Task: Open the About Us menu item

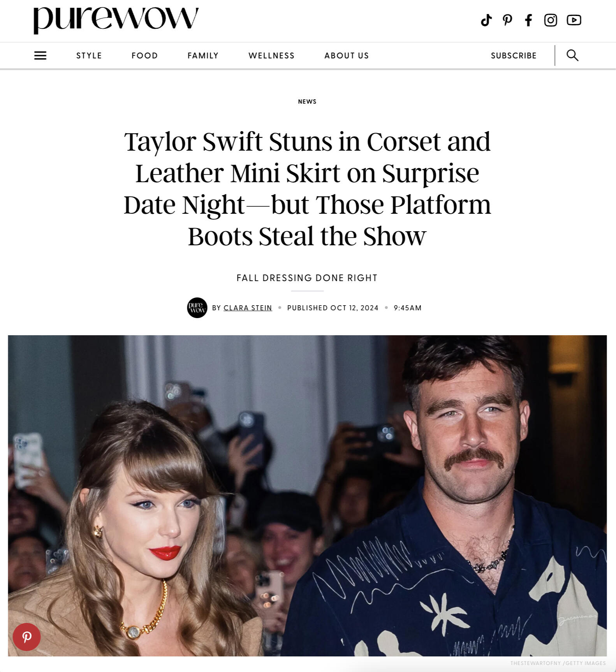Action: (x=347, y=55)
